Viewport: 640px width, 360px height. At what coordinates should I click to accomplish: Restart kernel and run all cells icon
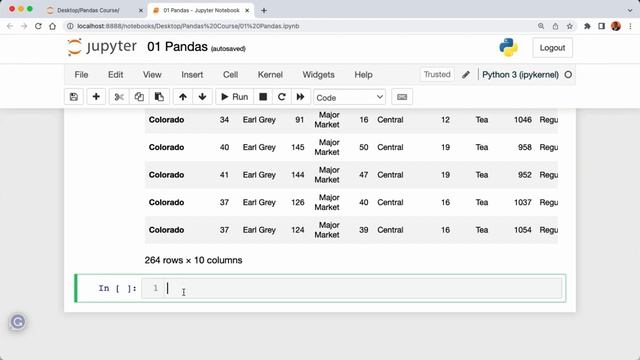[300, 97]
